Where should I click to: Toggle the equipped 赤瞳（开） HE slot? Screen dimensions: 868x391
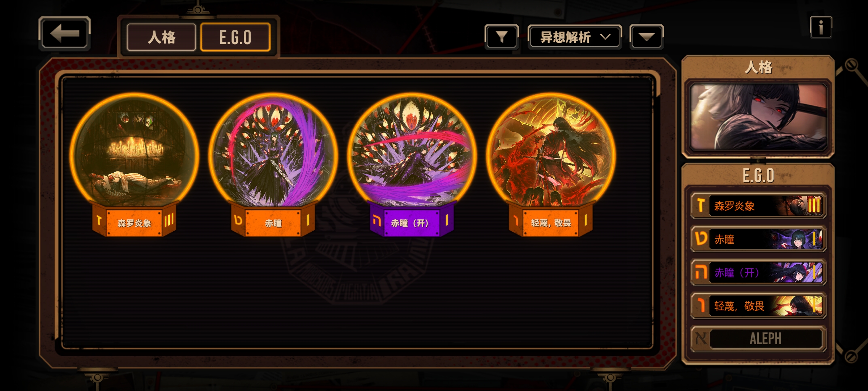point(758,272)
